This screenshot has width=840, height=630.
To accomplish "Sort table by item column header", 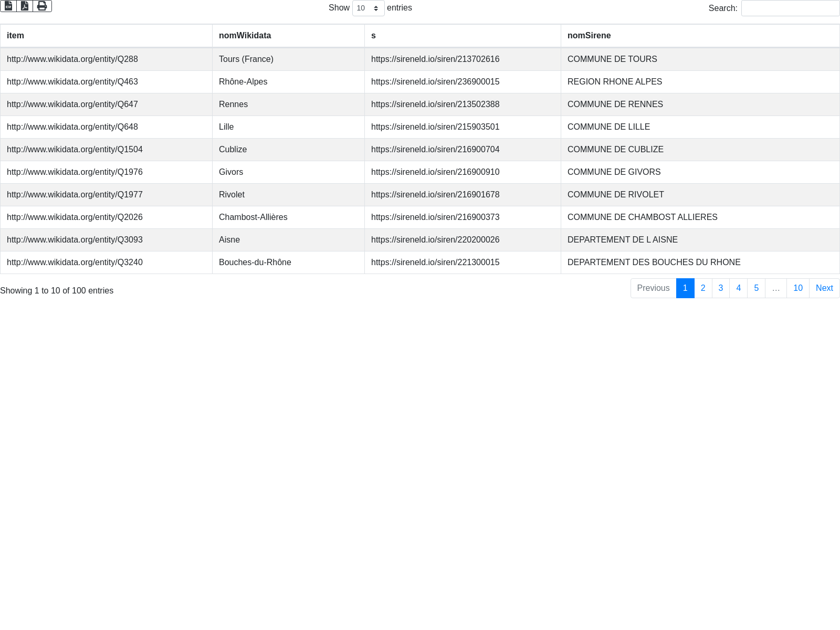I will (106, 36).
